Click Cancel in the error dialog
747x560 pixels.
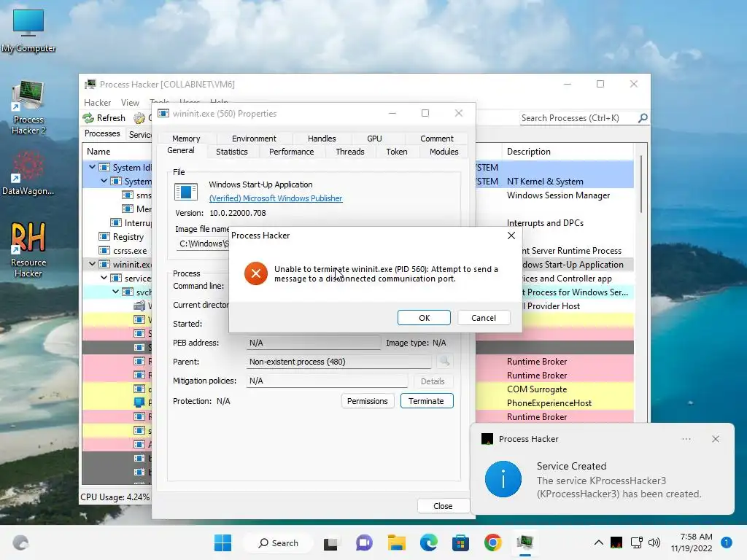click(x=484, y=318)
